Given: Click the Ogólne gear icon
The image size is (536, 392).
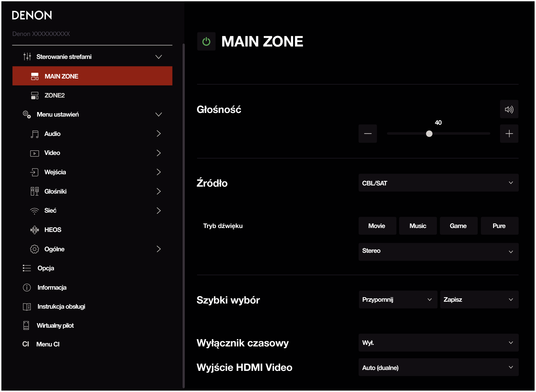Looking at the screenshot, I should point(34,249).
